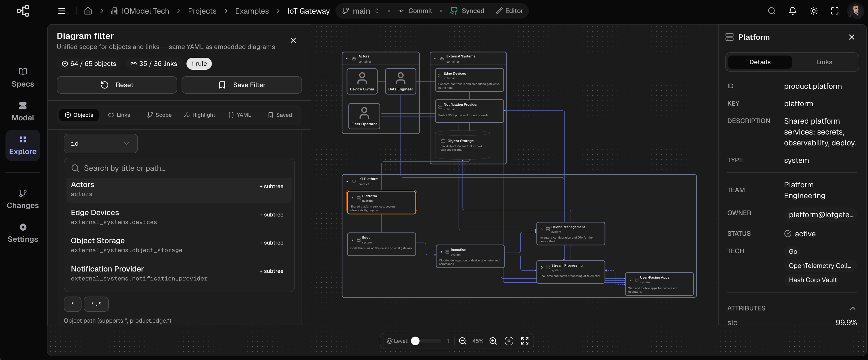868x360 pixels.
Task: Go to home icon in breadcrumb
Action: (88, 11)
